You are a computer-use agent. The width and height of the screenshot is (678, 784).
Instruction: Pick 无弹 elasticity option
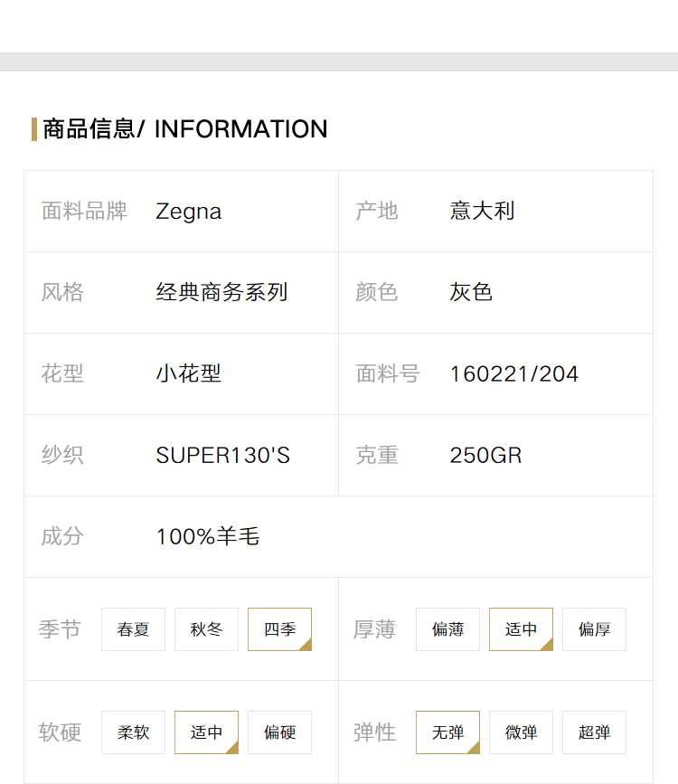(447, 732)
